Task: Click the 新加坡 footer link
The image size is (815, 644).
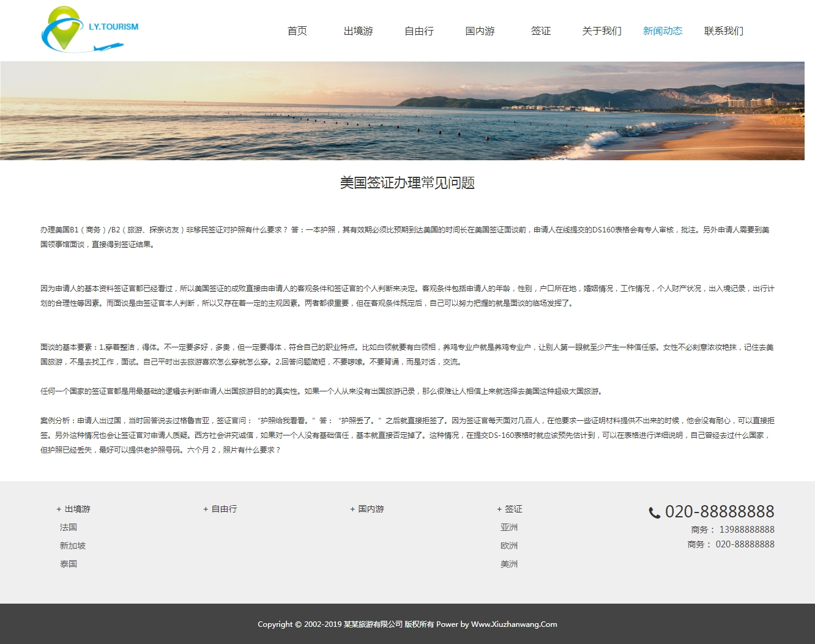Action: point(73,546)
